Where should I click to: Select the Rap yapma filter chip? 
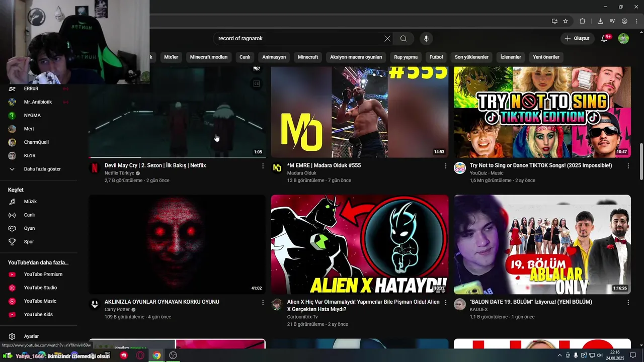point(406,57)
